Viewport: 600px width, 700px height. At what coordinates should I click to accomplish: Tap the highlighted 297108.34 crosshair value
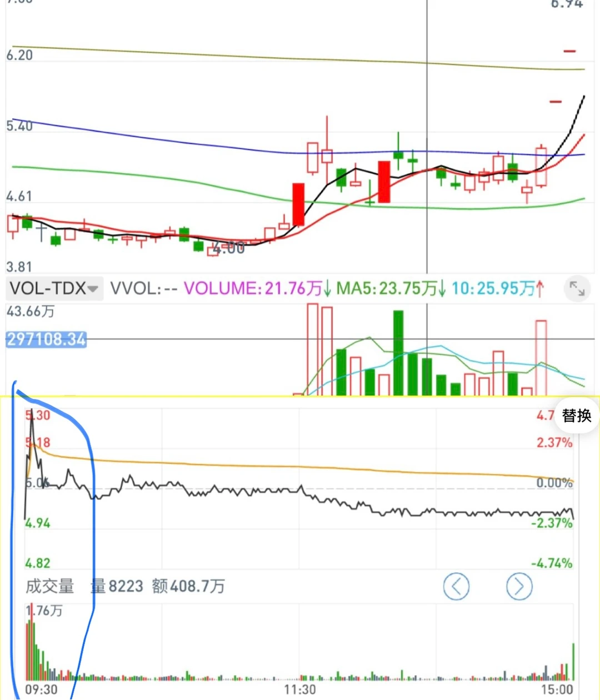point(46,339)
